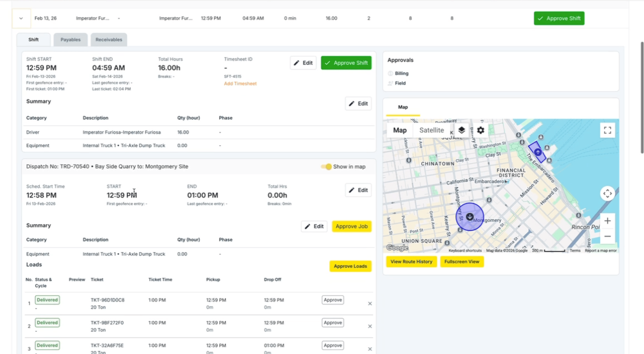This screenshot has width=644, height=354.
Task: Click the Shift END 04:59 AM value
Action: tap(109, 68)
